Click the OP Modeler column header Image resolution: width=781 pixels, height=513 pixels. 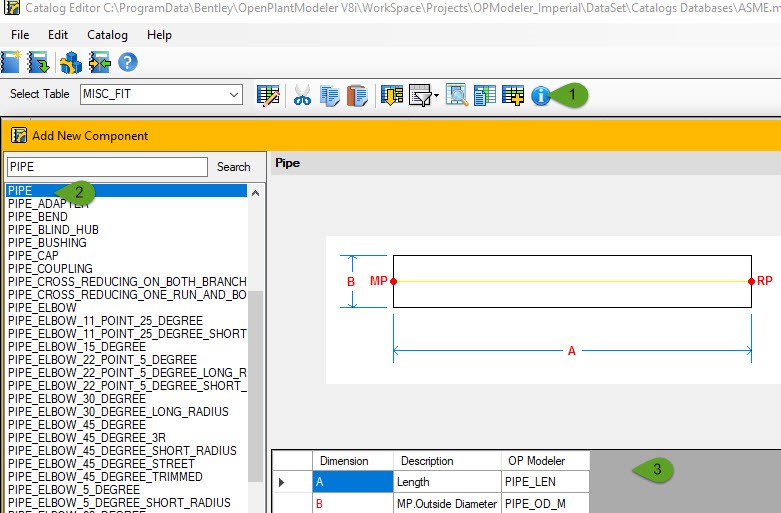[x=545, y=461]
